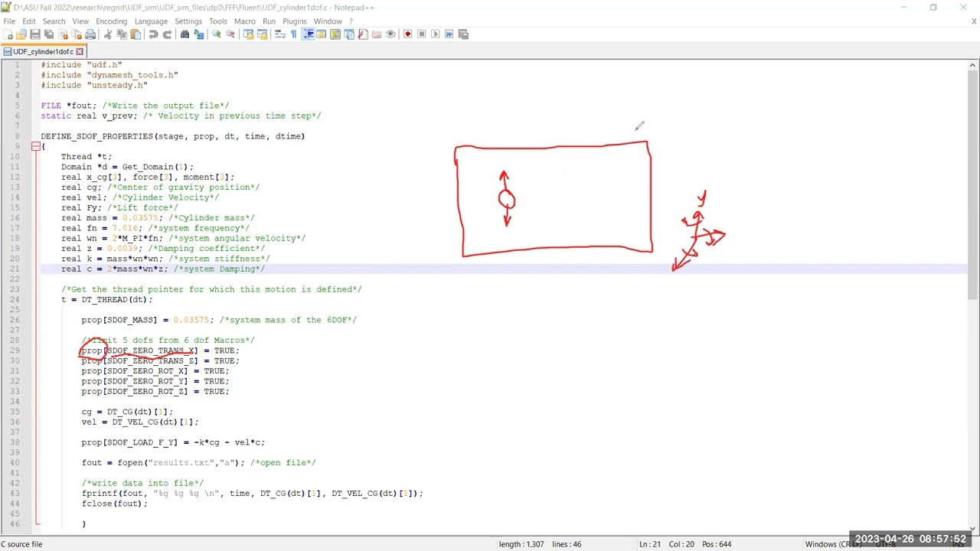The image size is (980, 551).
Task: Open the Macro menu
Action: click(245, 21)
